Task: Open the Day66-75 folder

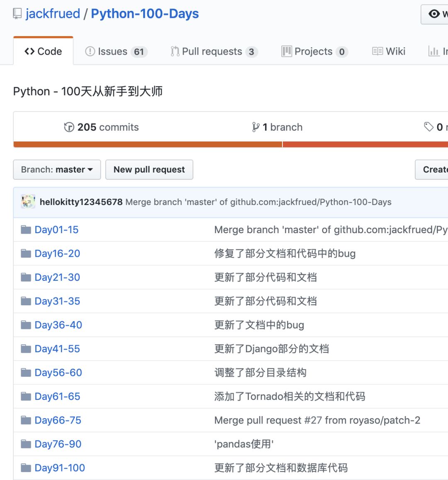Action: click(58, 420)
